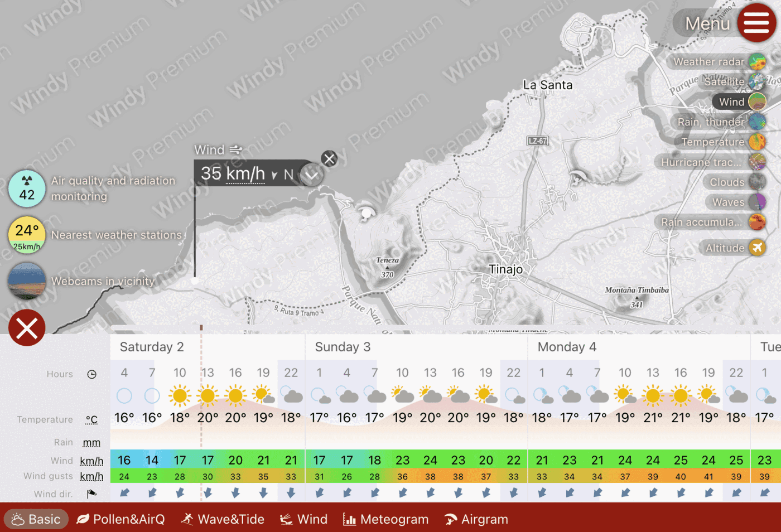Select the Waves layer icon
The height and width of the screenshot is (532, 781).
pyautogui.click(x=757, y=202)
